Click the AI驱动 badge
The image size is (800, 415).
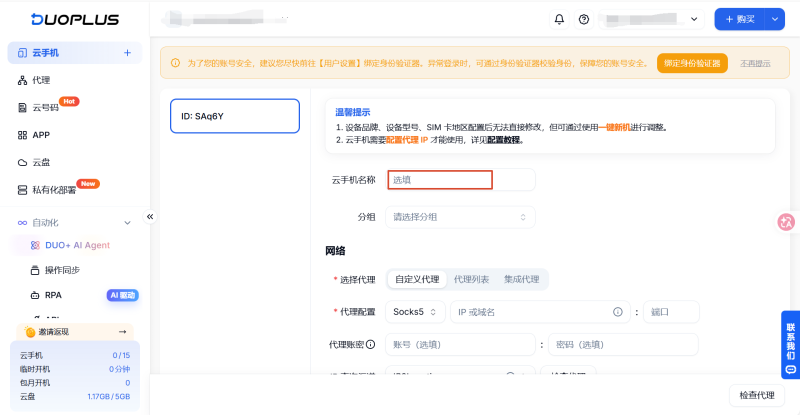point(122,295)
